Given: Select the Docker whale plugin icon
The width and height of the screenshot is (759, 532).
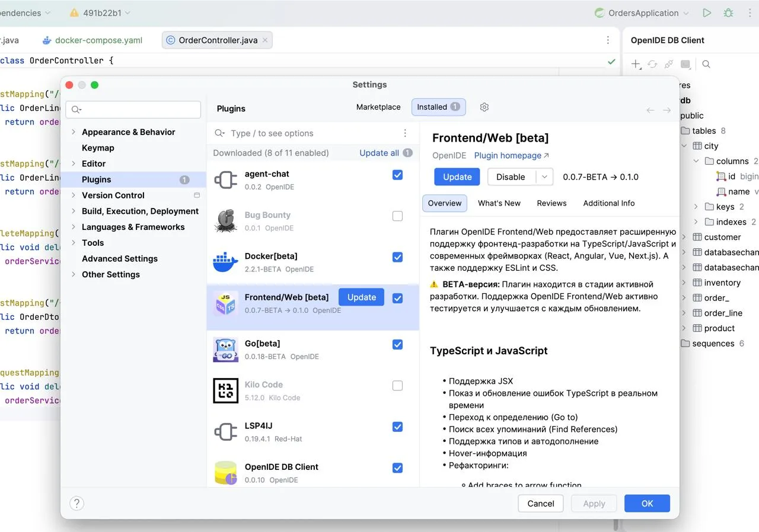Looking at the screenshot, I should click(225, 262).
